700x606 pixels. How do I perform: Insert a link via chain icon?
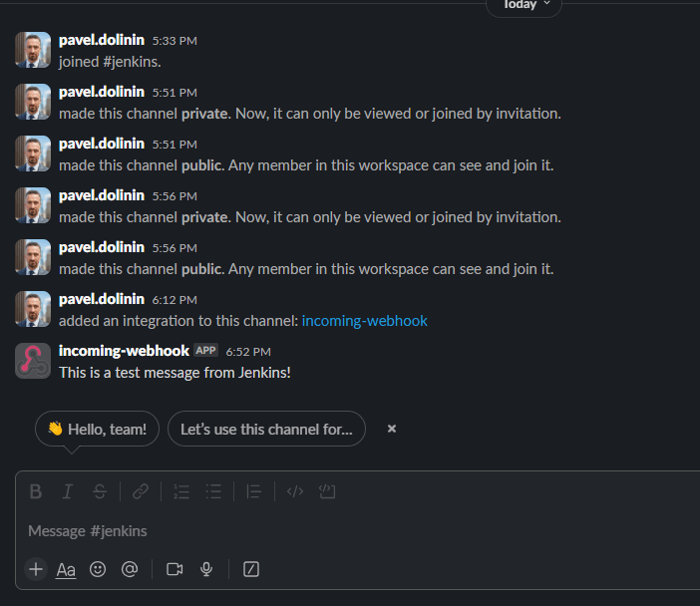click(x=141, y=491)
